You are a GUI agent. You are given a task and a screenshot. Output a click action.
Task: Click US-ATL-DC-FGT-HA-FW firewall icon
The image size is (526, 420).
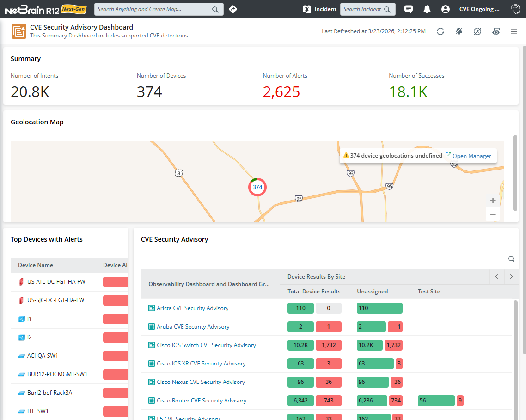(x=21, y=282)
